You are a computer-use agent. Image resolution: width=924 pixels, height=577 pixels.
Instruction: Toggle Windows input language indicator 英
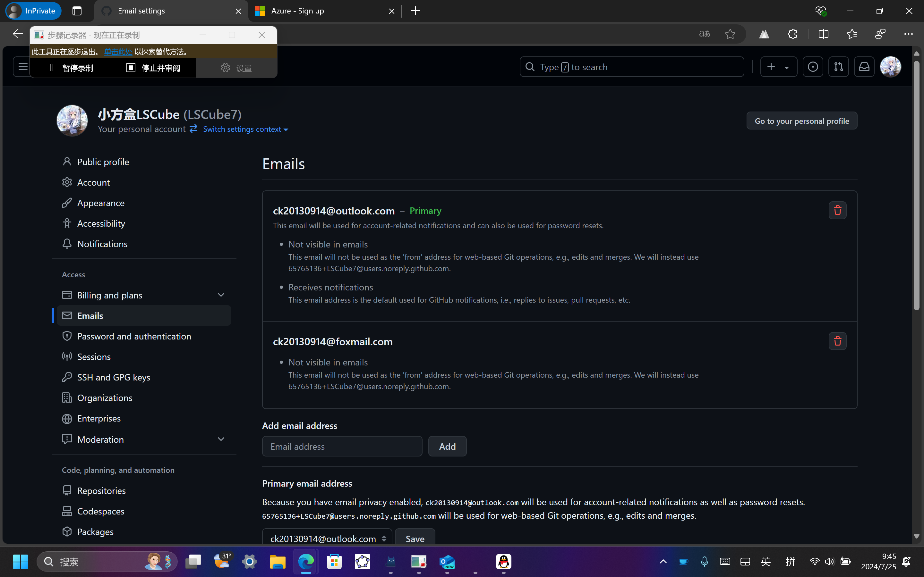766,561
